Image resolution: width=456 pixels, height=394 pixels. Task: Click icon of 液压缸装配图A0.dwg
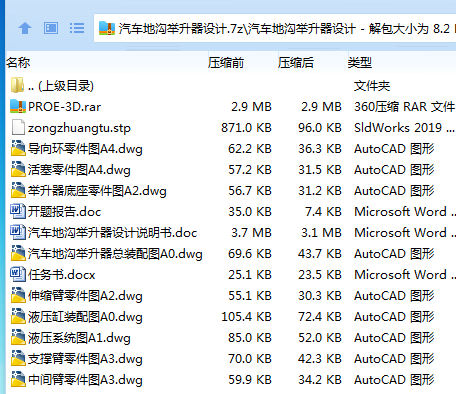coord(18,316)
